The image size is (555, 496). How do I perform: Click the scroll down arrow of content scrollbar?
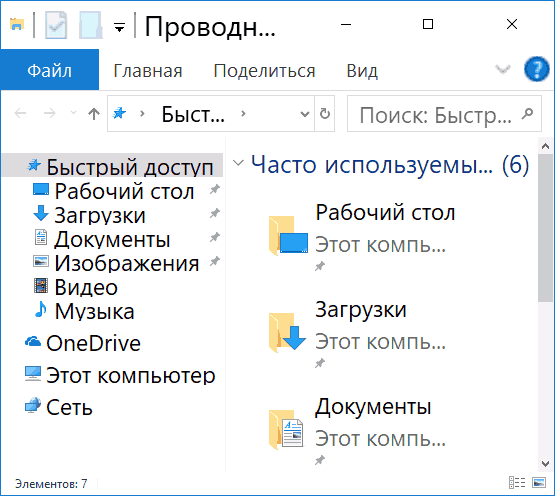tap(545, 463)
